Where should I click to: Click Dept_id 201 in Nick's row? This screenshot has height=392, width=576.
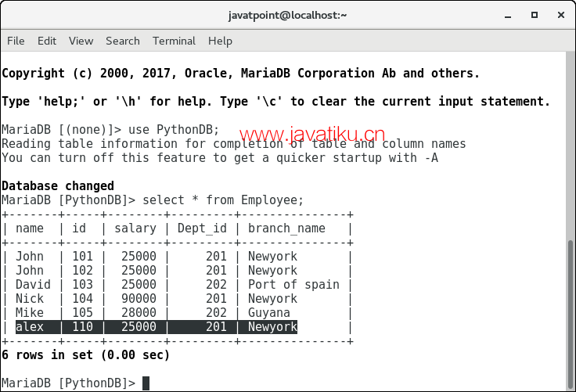pos(216,298)
